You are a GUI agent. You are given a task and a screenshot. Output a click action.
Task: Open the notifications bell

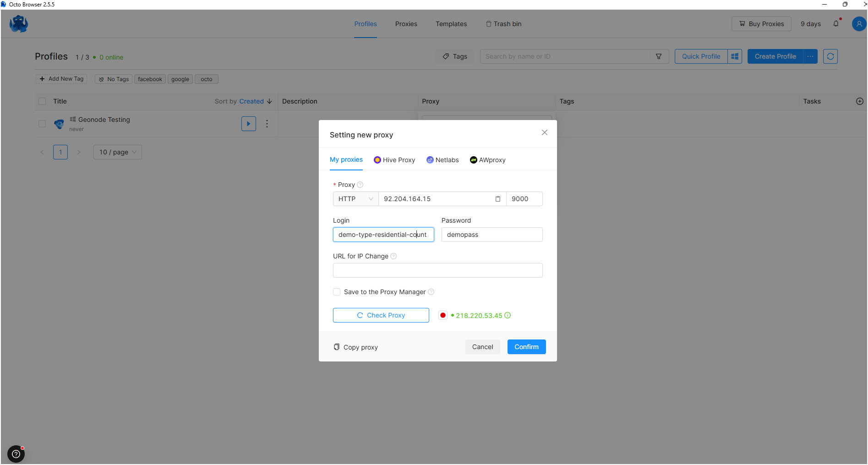point(835,24)
